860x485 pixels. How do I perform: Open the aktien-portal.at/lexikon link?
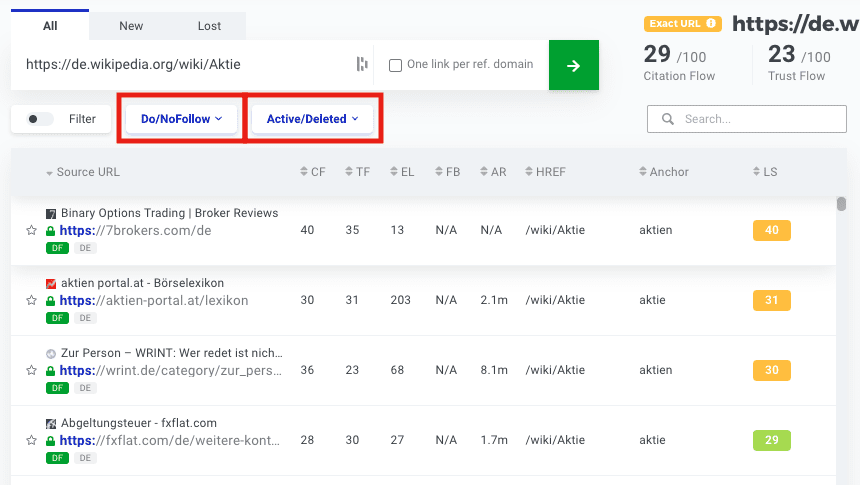click(x=154, y=301)
